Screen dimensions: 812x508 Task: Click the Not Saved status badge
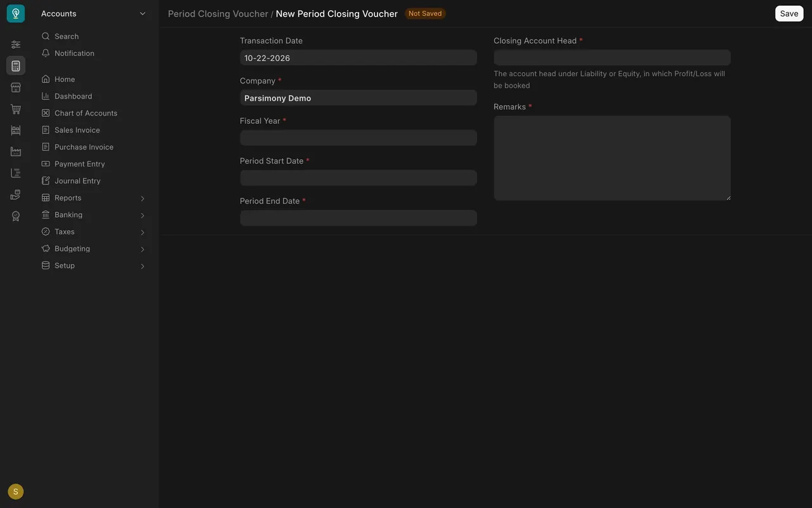pos(425,13)
